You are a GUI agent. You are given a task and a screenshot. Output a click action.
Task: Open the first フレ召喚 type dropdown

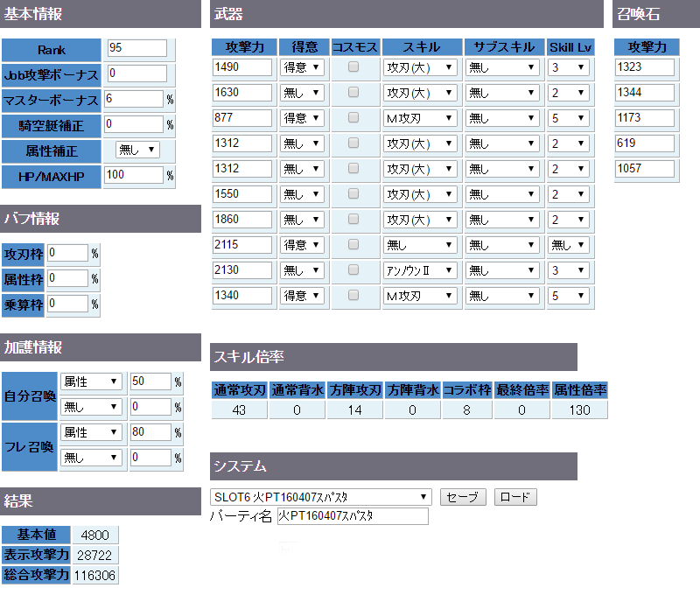tap(91, 432)
